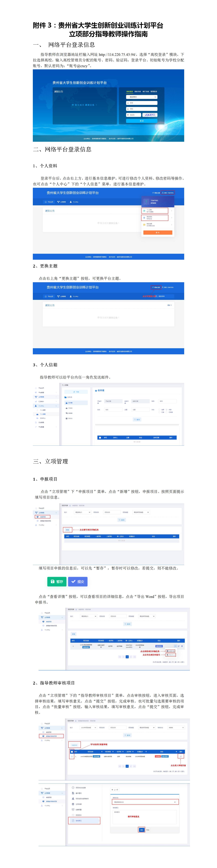The height and width of the screenshot is (868, 217).
Task: Click the 新增 add project button
Action: (68, 530)
